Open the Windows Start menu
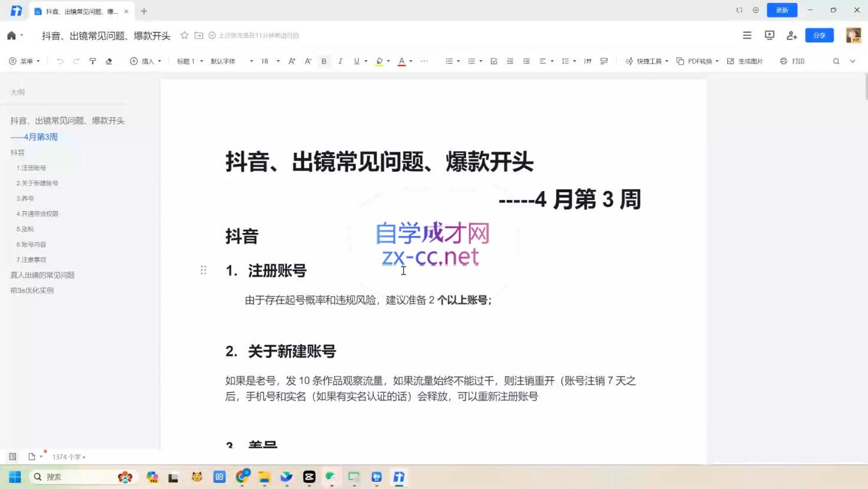Viewport: 868px width, 489px height. [15, 477]
